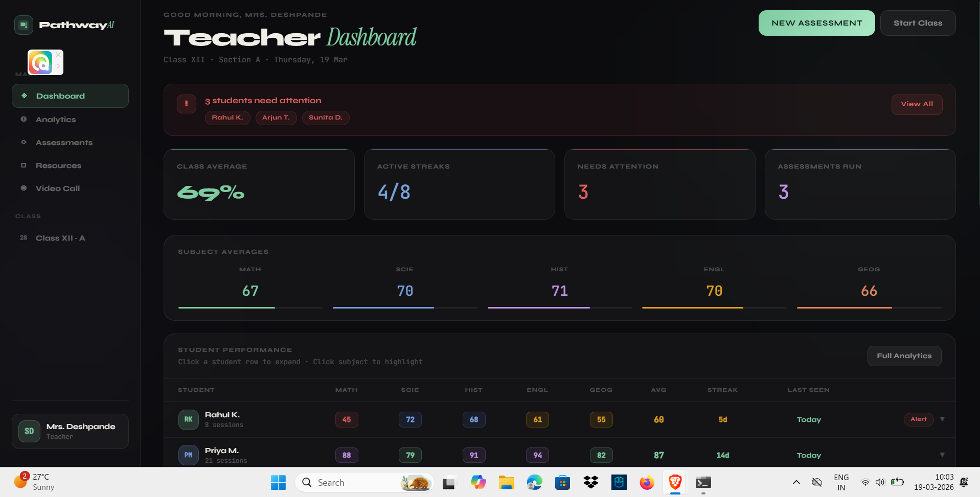
Task: Expand Rahul K.'s row with the arrow
Action: [942, 419]
